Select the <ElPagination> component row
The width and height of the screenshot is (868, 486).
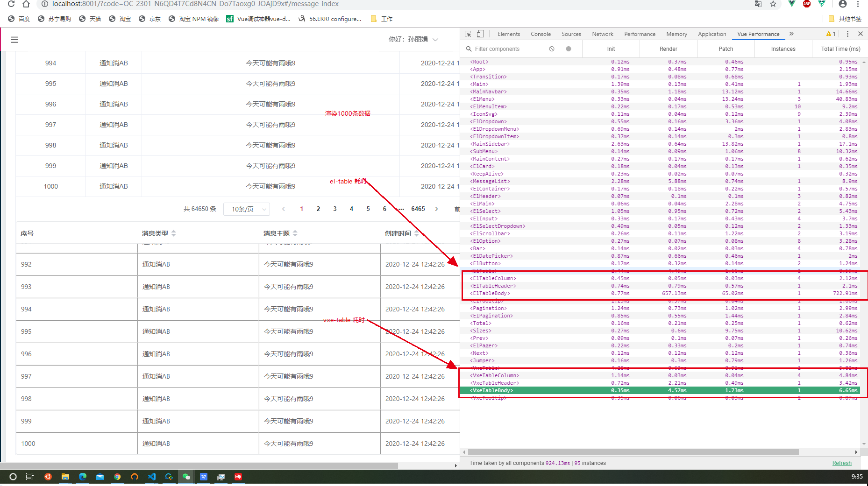[660, 316]
